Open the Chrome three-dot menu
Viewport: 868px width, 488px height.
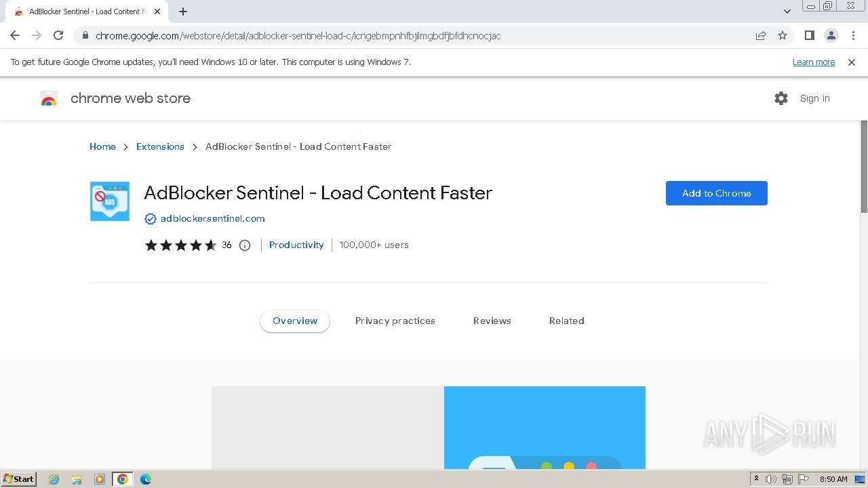pyautogui.click(x=853, y=35)
